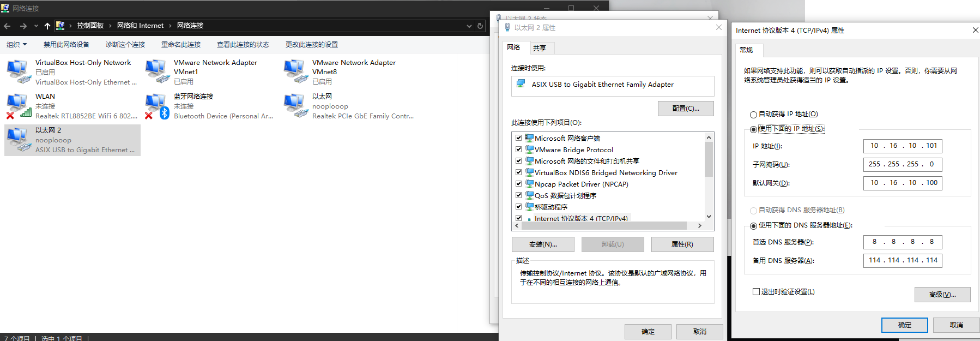Click scroll up arrow in items list
Viewport: 980px width, 341px height.
point(709,137)
